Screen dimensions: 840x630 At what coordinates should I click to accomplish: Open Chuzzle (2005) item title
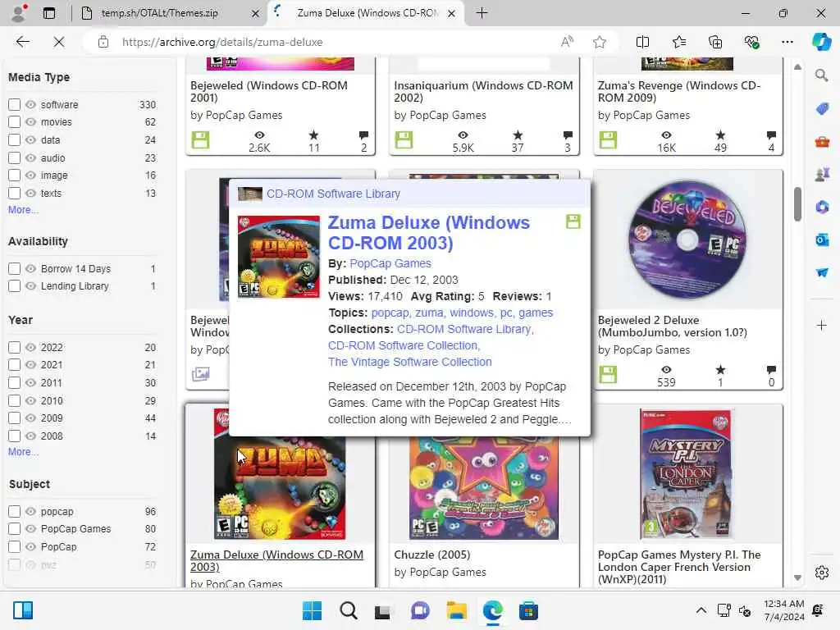click(x=431, y=555)
